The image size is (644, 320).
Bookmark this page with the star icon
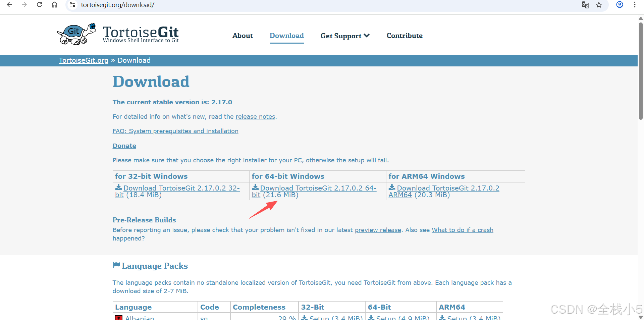coord(599,5)
